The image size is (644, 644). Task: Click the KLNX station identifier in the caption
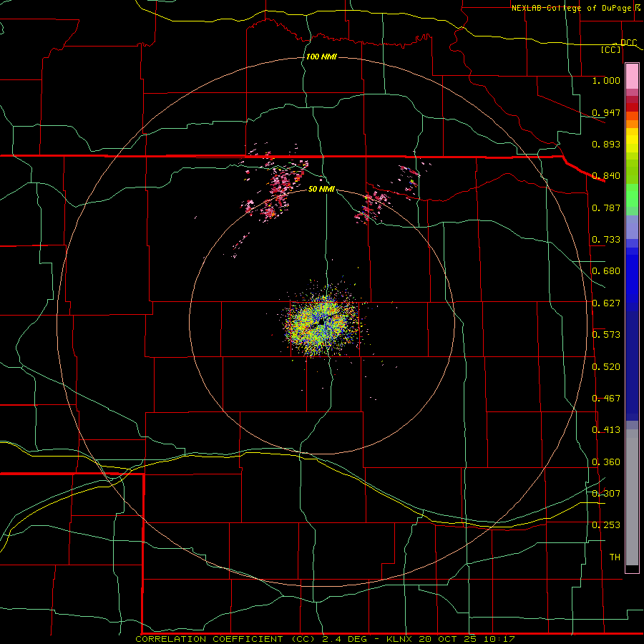click(399, 639)
